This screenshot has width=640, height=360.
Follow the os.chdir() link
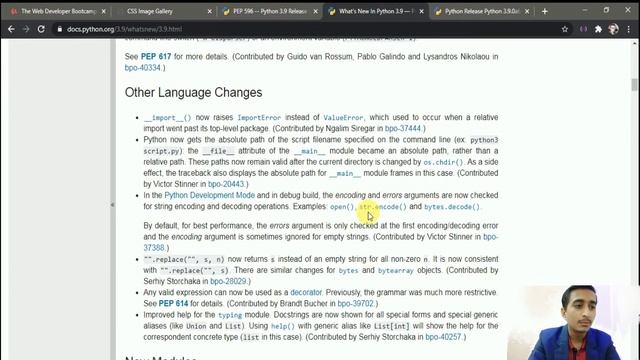click(x=443, y=162)
